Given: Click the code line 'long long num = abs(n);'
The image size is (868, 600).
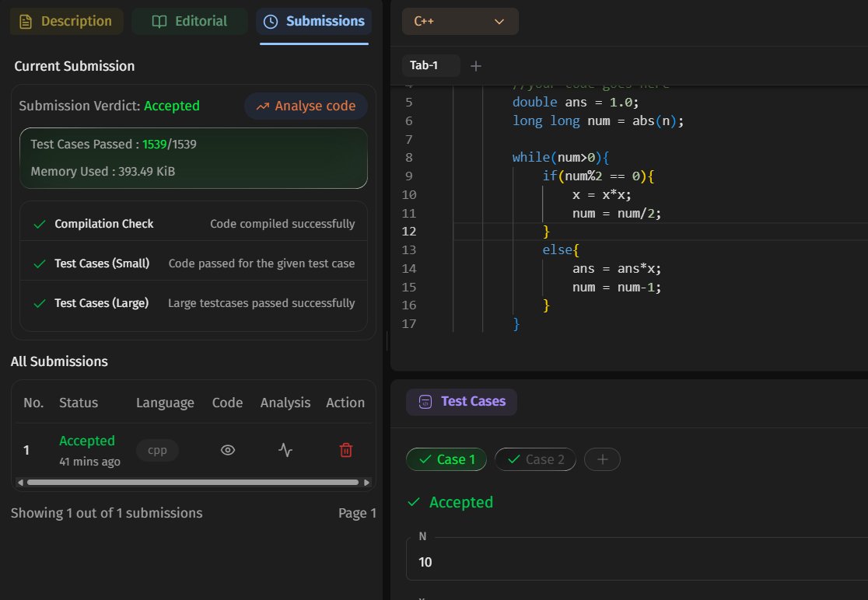Looking at the screenshot, I should point(598,121).
